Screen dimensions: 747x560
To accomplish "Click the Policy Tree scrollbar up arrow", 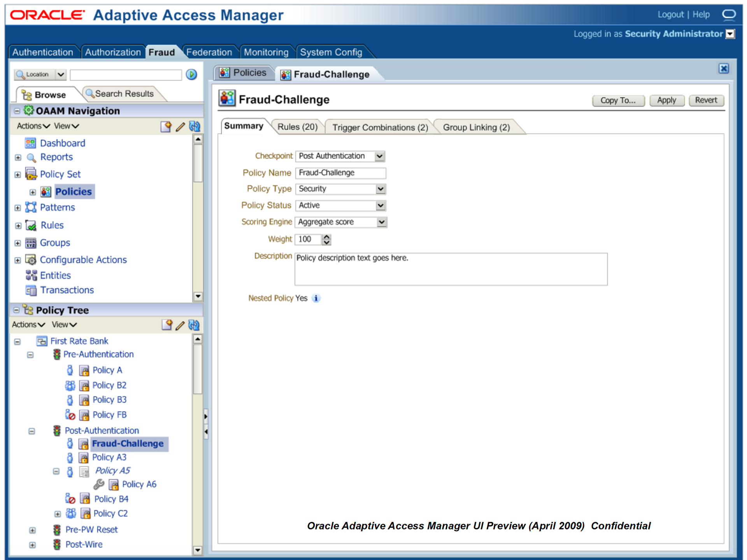I will point(198,339).
